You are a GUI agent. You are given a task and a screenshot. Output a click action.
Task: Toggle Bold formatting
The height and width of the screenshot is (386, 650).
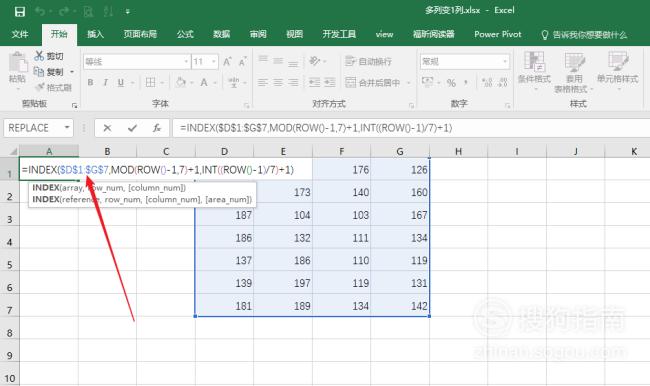(x=90, y=83)
